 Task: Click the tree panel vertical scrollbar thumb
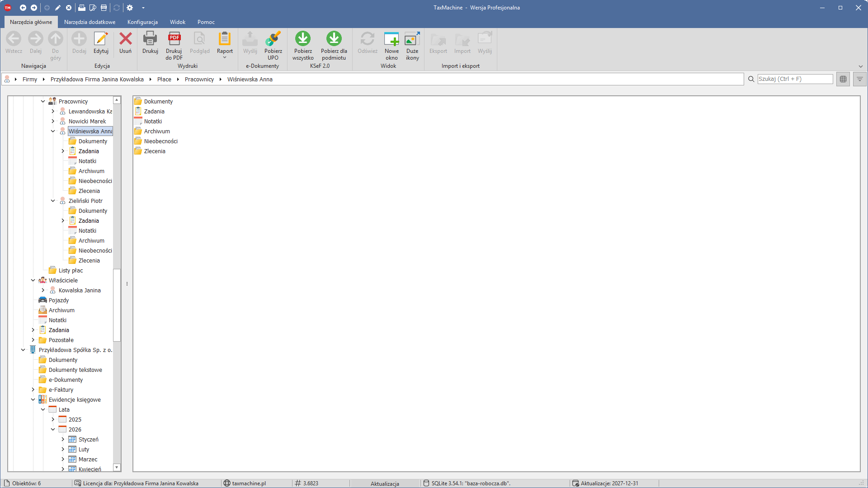click(117, 305)
